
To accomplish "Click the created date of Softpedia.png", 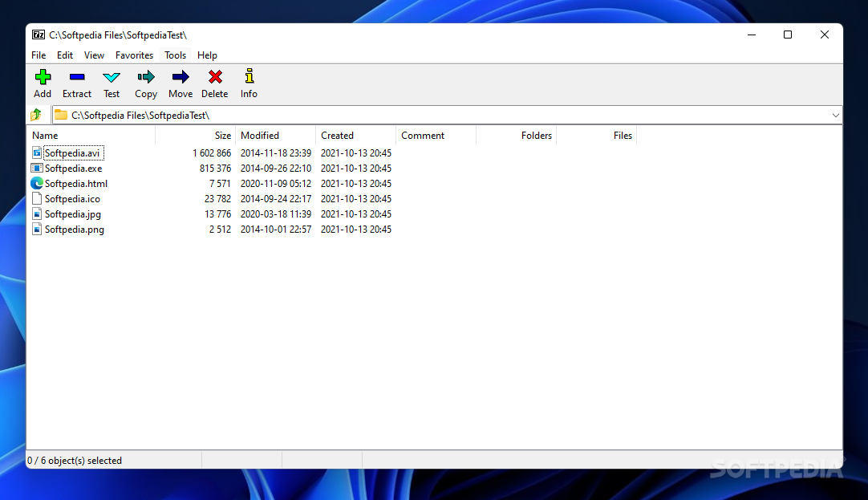I will 356,230.
